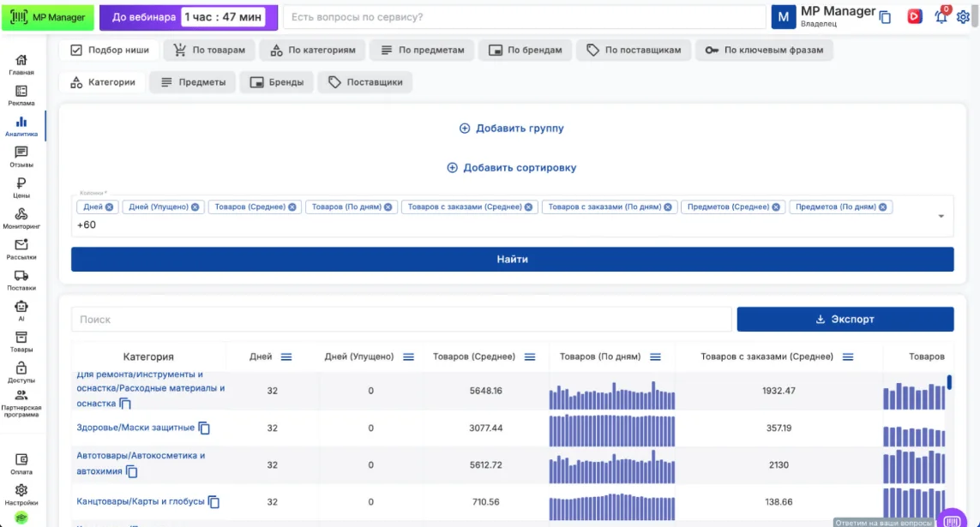The image size is (980, 527).
Task: Open Реклама section in the sidebar
Action: (x=21, y=95)
